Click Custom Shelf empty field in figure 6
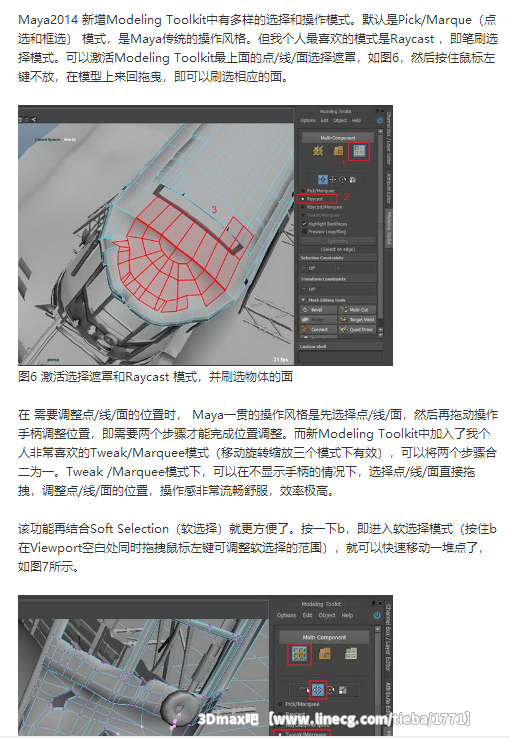The height and width of the screenshot is (738, 510). click(340, 357)
